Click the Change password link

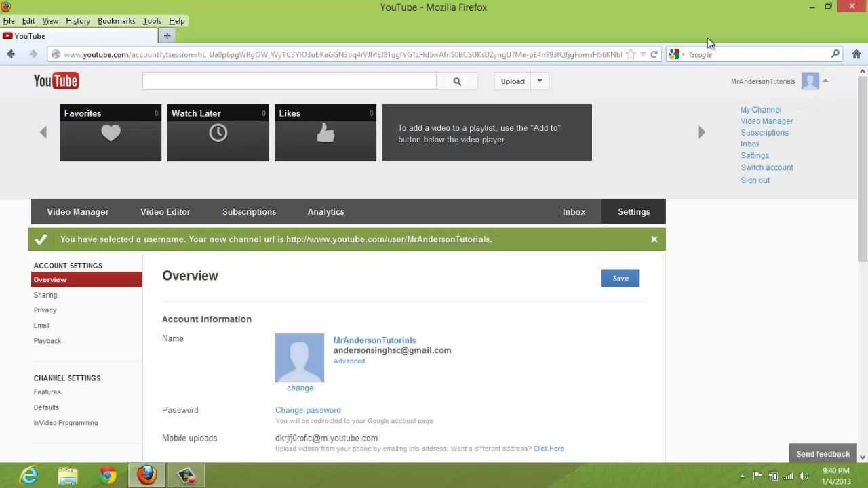[x=308, y=410]
